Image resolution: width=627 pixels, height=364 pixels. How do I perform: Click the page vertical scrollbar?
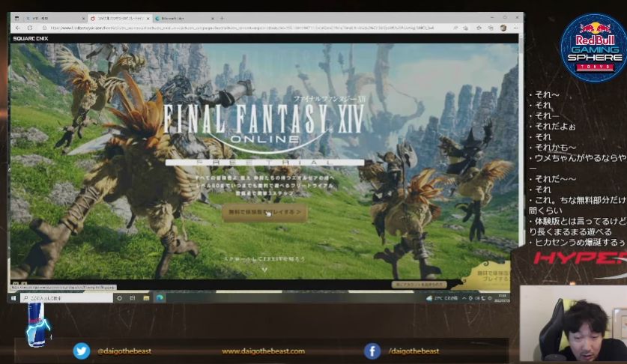tap(521, 140)
